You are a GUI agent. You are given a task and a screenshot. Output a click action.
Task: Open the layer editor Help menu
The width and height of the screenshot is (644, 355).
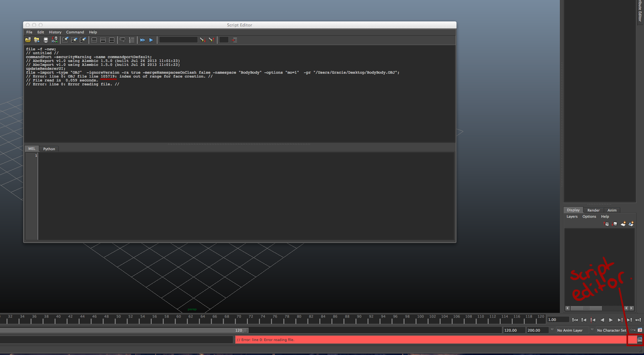coord(605,216)
